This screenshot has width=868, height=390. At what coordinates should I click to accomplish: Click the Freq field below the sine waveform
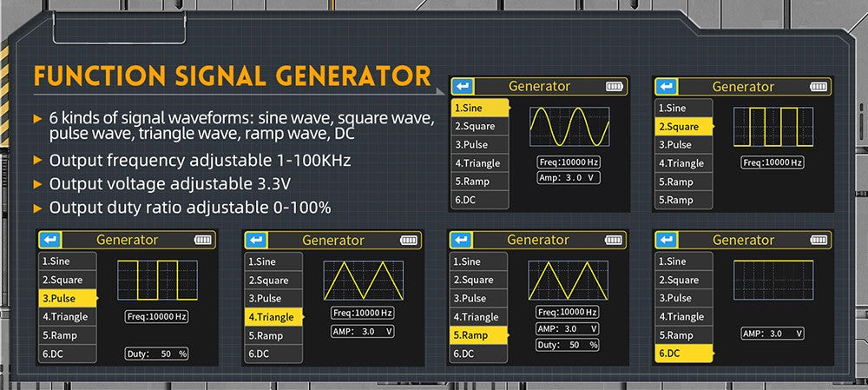[x=568, y=162]
